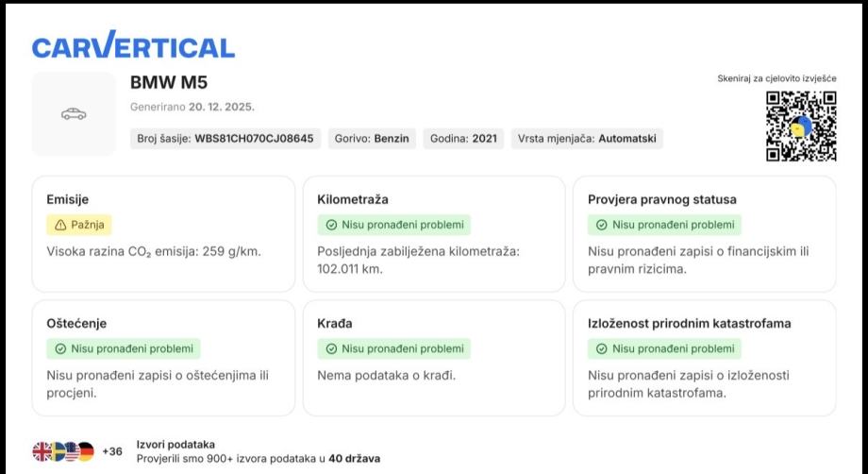Click the Izvori podataka heading
The image size is (868, 474).
pyautogui.click(x=175, y=444)
